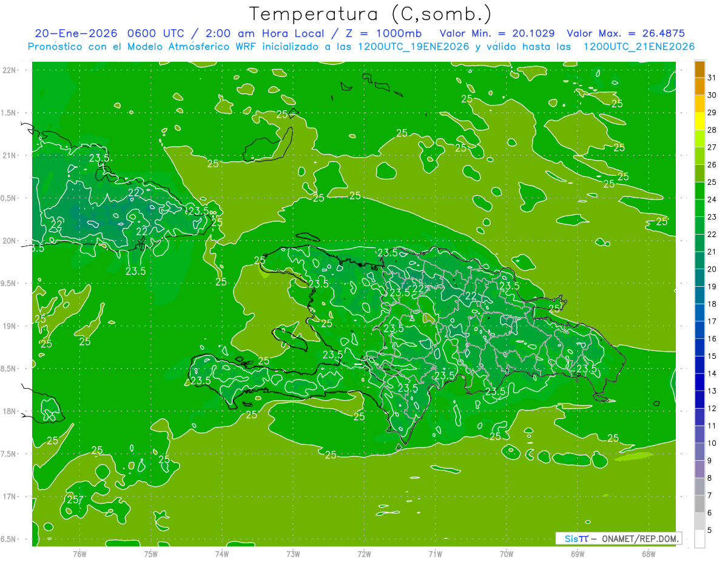728x562 pixels.
Task: Click the '69W' longitude axis label
Action: 578,554
